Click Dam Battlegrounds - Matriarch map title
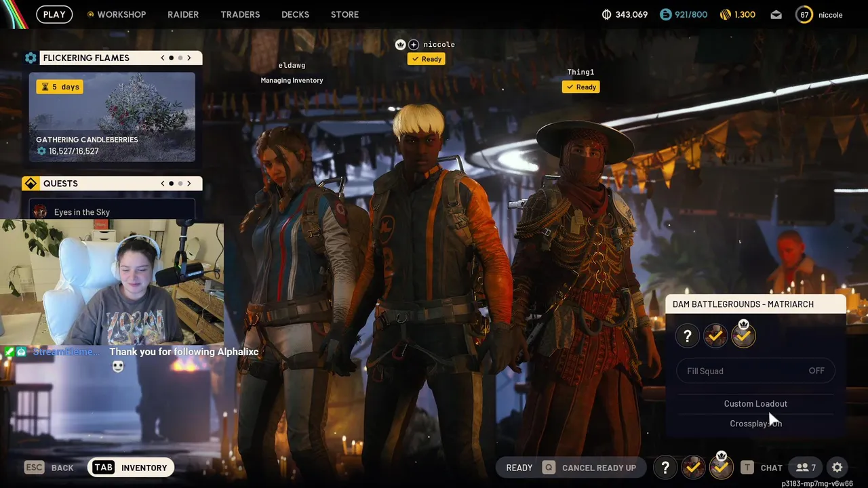 743,304
